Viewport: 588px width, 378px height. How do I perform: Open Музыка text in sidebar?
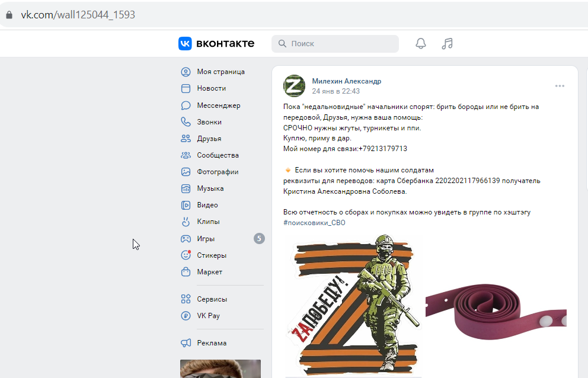coord(210,188)
